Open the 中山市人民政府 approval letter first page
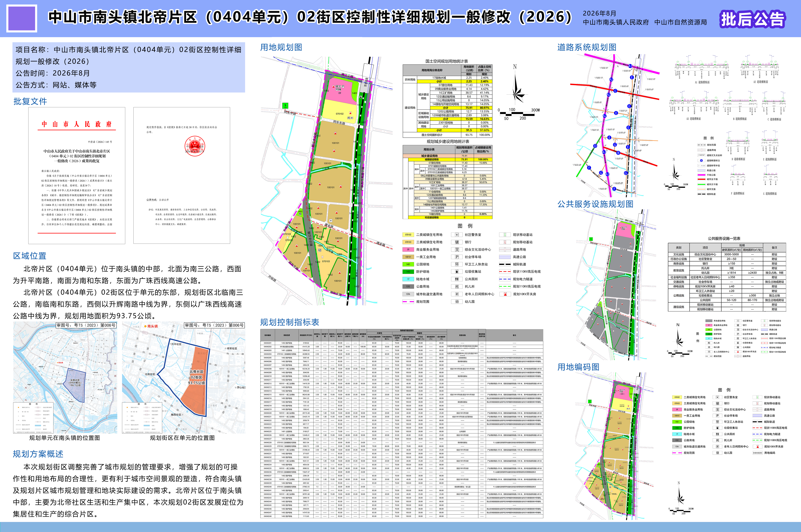Screen dimensions: 801x532 (77, 176)
